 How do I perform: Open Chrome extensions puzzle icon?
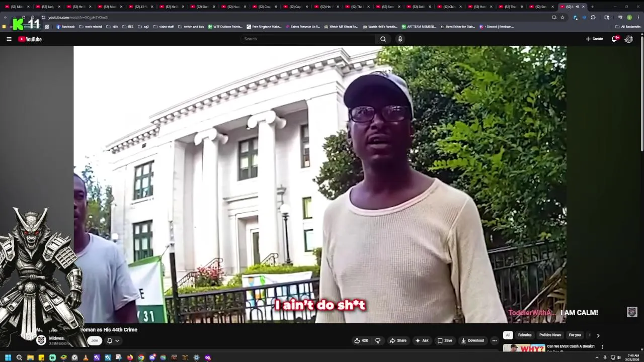coord(593,17)
